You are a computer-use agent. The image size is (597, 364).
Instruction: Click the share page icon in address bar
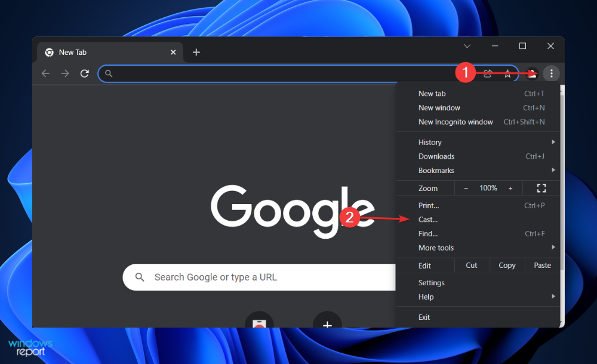click(x=488, y=74)
